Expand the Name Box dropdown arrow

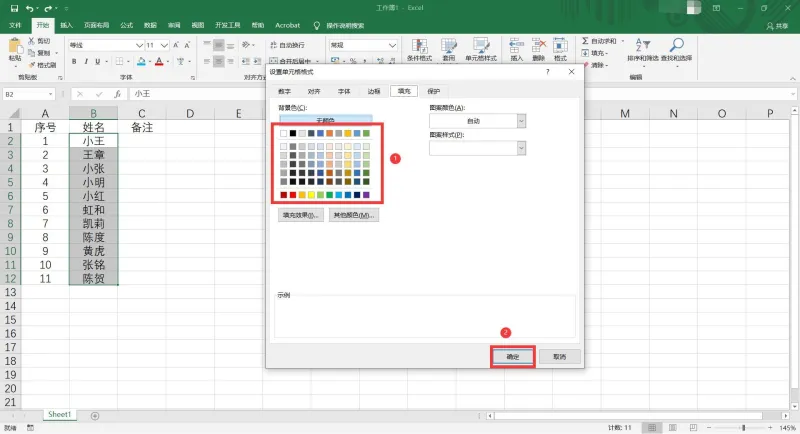(51, 94)
